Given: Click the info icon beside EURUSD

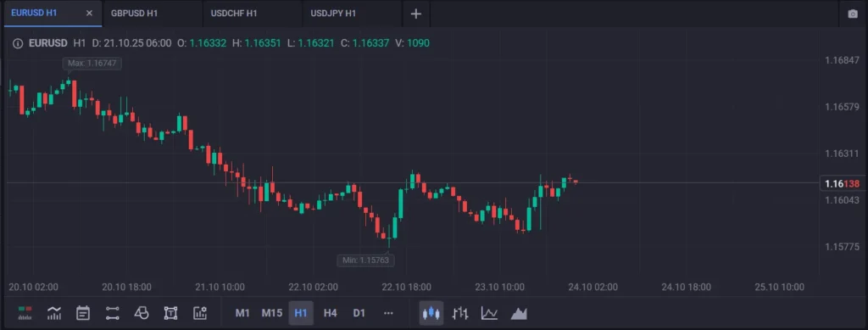Looking at the screenshot, I should point(18,43).
